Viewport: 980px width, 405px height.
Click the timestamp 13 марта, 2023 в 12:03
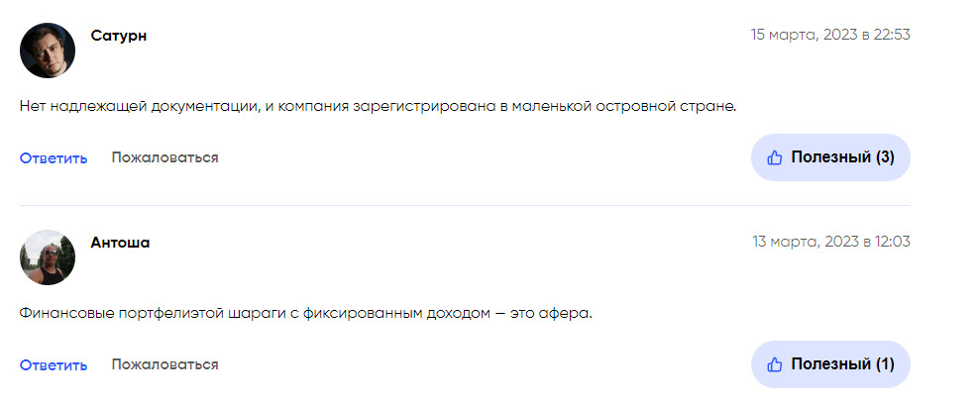(831, 242)
